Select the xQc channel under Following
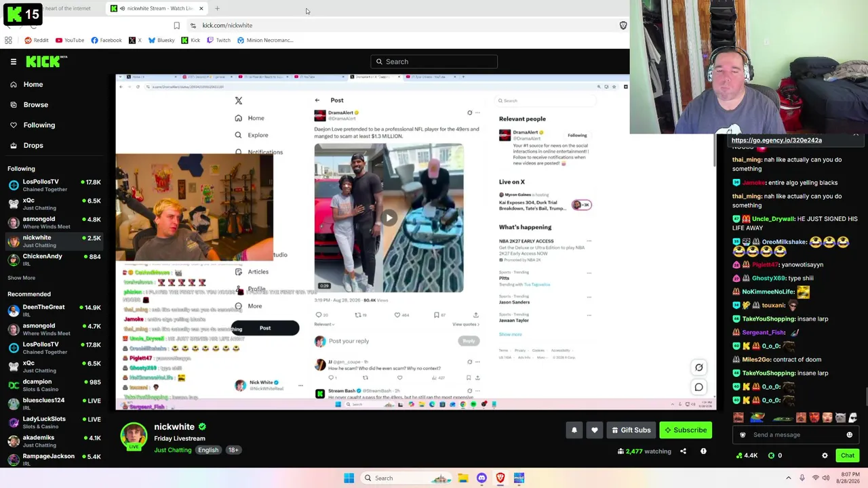This screenshot has height=488, width=868. 54,204
